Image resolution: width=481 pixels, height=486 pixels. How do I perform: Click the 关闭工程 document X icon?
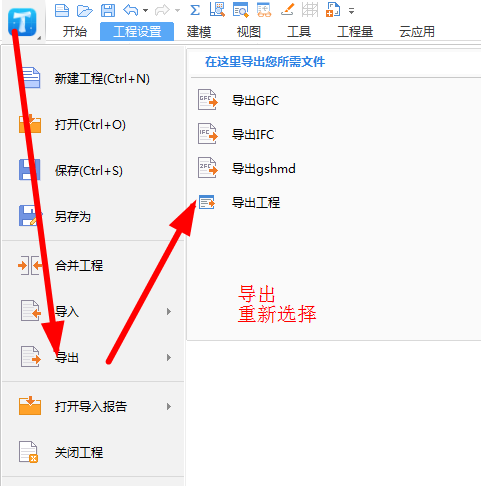point(29,452)
